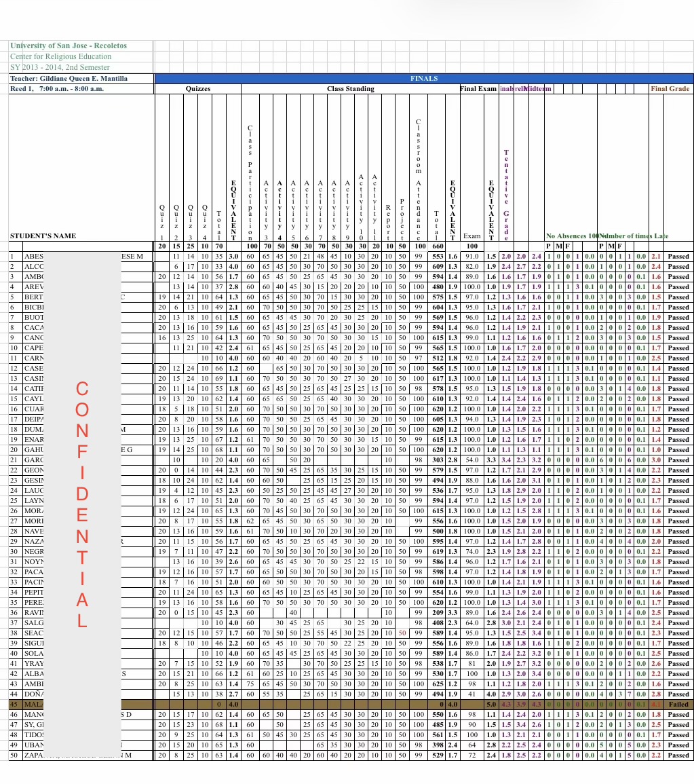Image resolution: width=694 pixels, height=784 pixels.
Task: Select the vertical "Class Participation" column header
Action: pos(250,183)
